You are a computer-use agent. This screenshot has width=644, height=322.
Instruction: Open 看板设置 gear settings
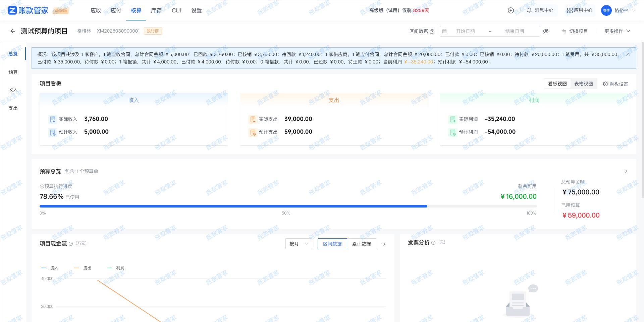click(x=615, y=84)
